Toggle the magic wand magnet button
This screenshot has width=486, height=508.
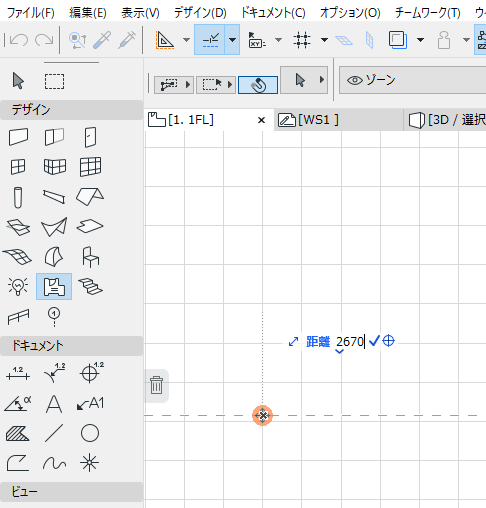coord(258,85)
